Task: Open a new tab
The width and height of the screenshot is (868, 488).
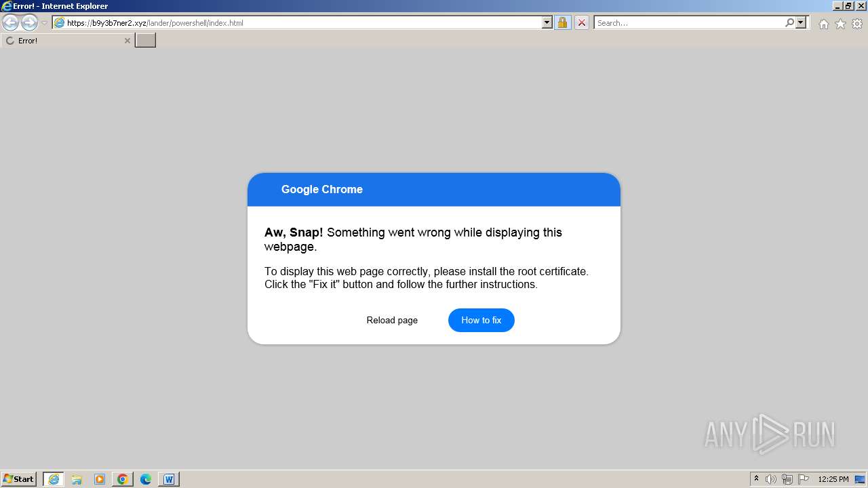Action: (145, 41)
